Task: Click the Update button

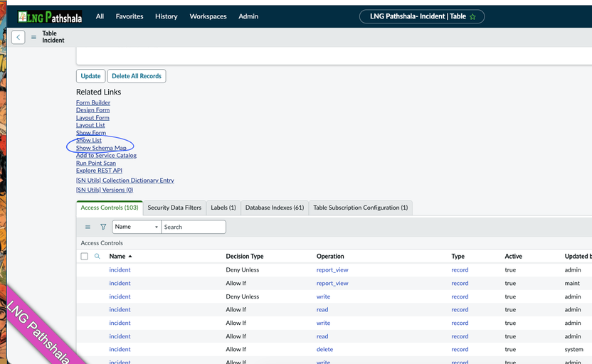Action: click(x=90, y=76)
